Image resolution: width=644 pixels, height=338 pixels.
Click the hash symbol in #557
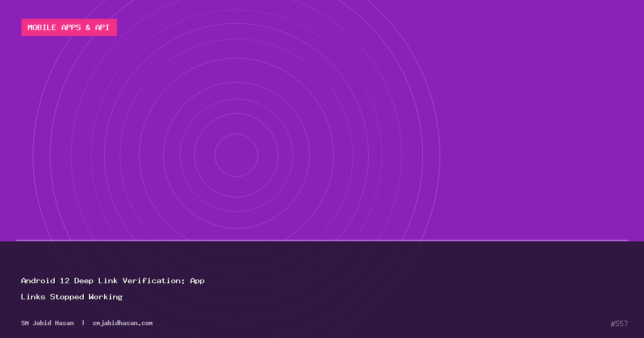coord(613,324)
